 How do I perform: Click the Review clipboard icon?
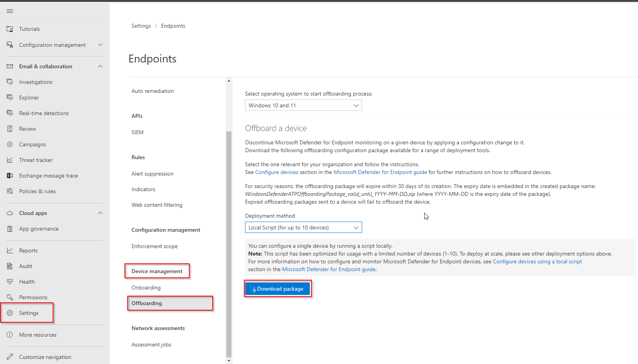[x=10, y=129]
